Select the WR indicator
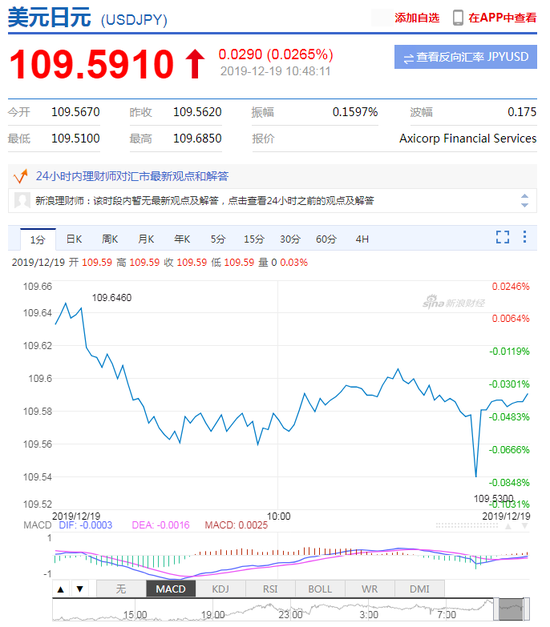The width and height of the screenshot is (550, 627). click(369, 589)
